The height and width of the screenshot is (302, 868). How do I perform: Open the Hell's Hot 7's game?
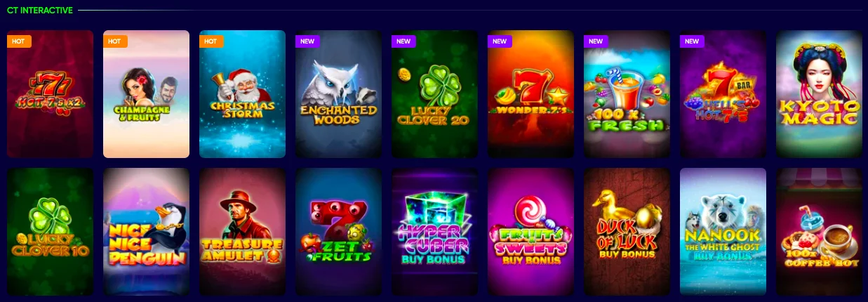coord(723,94)
